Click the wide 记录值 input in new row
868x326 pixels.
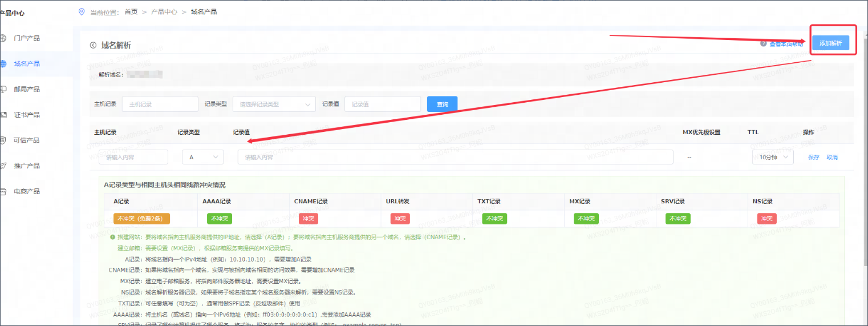pos(455,157)
